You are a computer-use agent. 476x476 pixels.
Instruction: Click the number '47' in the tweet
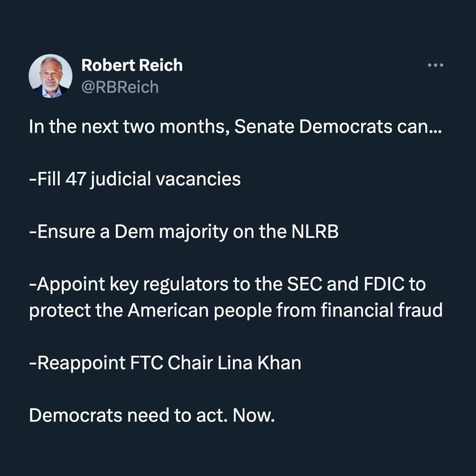(x=76, y=179)
